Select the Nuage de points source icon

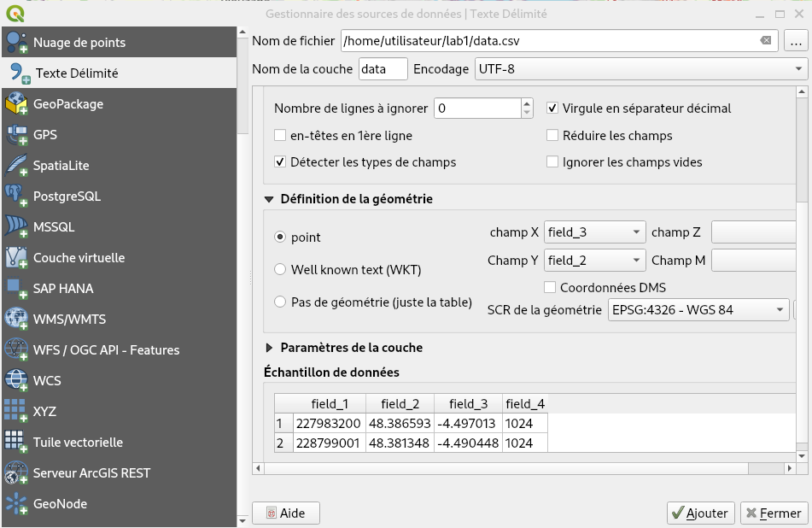pos(16,43)
